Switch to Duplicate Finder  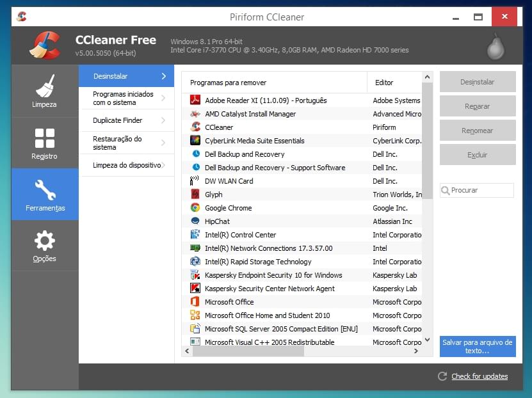tap(126, 120)
